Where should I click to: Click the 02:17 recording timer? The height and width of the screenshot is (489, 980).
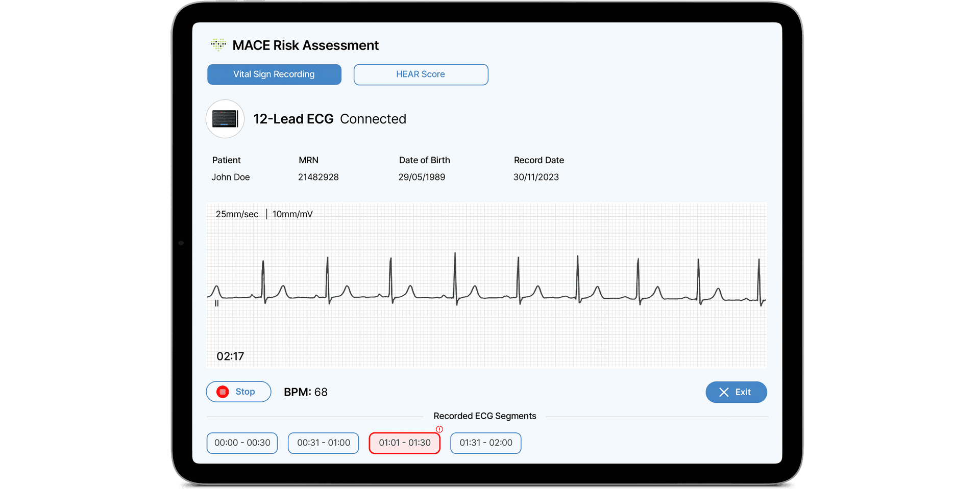(230, 356)
